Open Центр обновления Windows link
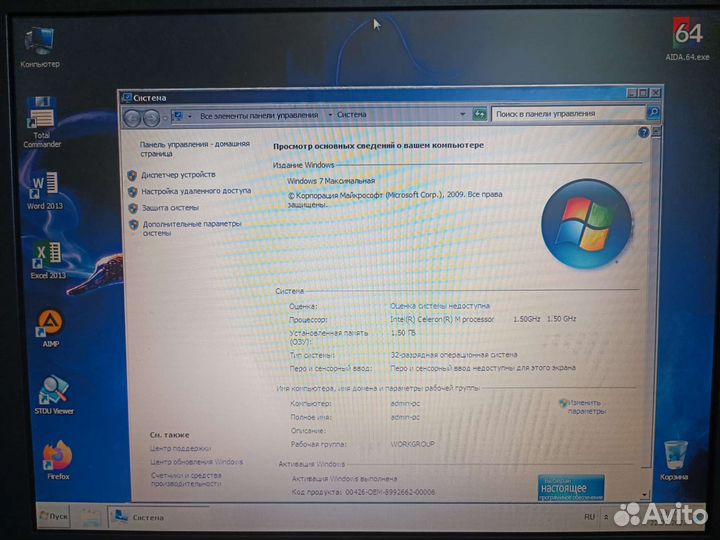720x540 pixels. 197,461
